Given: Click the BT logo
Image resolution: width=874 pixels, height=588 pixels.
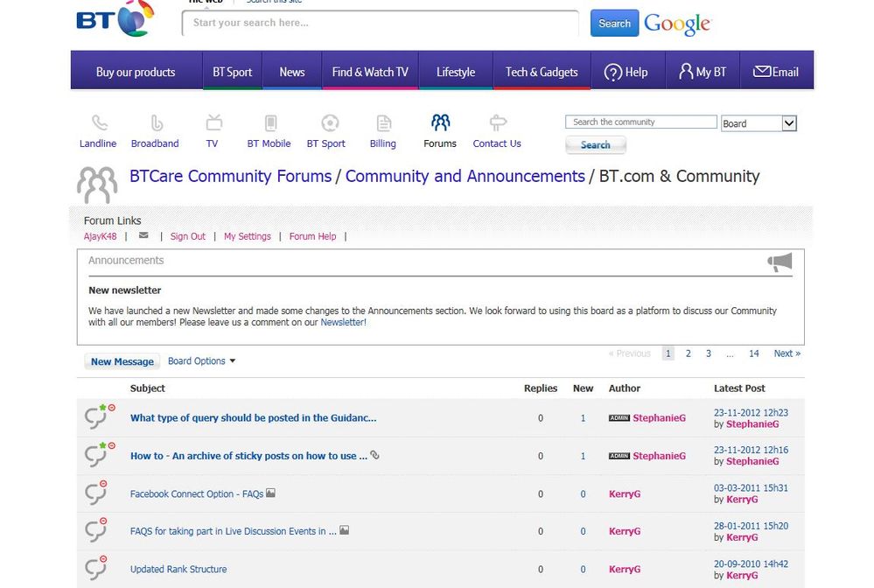Looking at the screenshot, I should pos(115,18).
